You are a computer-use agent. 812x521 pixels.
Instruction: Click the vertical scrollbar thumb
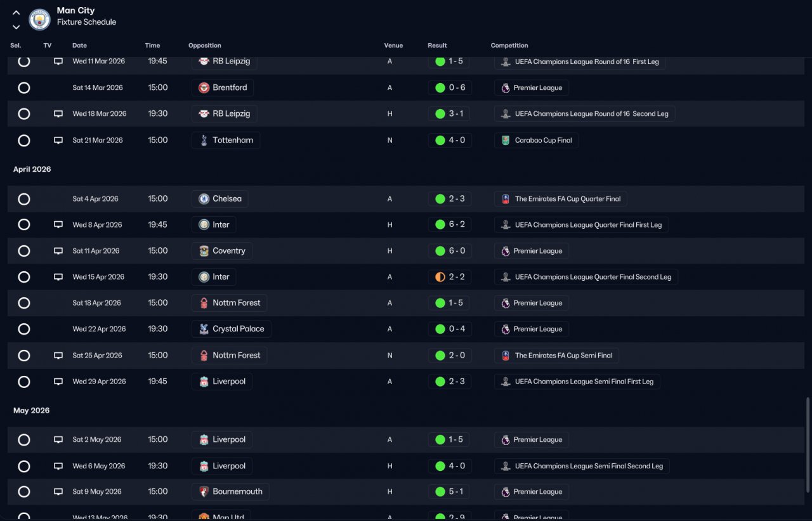point(808,444)
